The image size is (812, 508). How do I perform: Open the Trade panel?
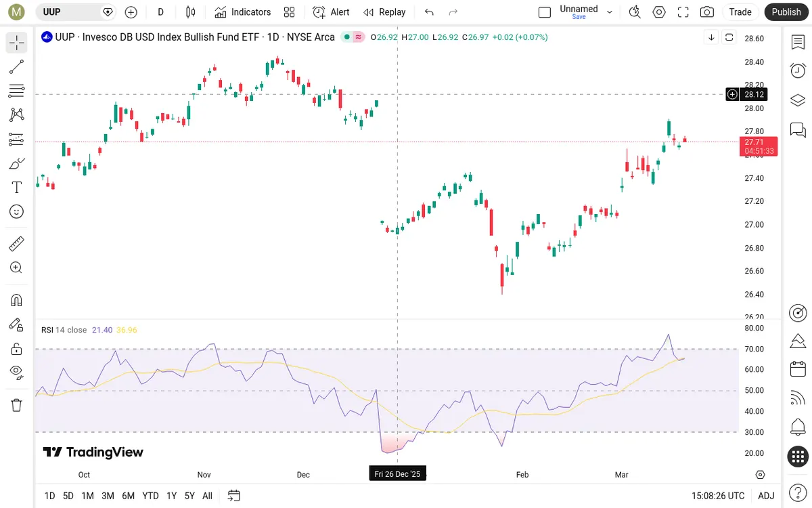click(x=740, y=12)
